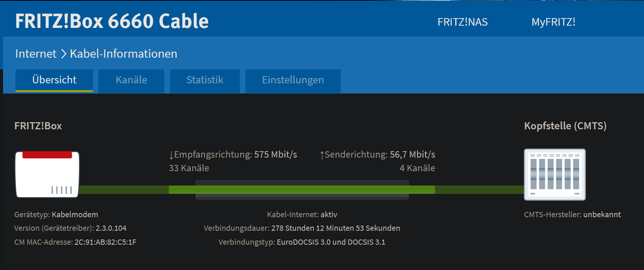This screenshot has height=270, width=644.
Task: Click the downward Empfangsrichtung arrow icon
Action: [171, 155]
